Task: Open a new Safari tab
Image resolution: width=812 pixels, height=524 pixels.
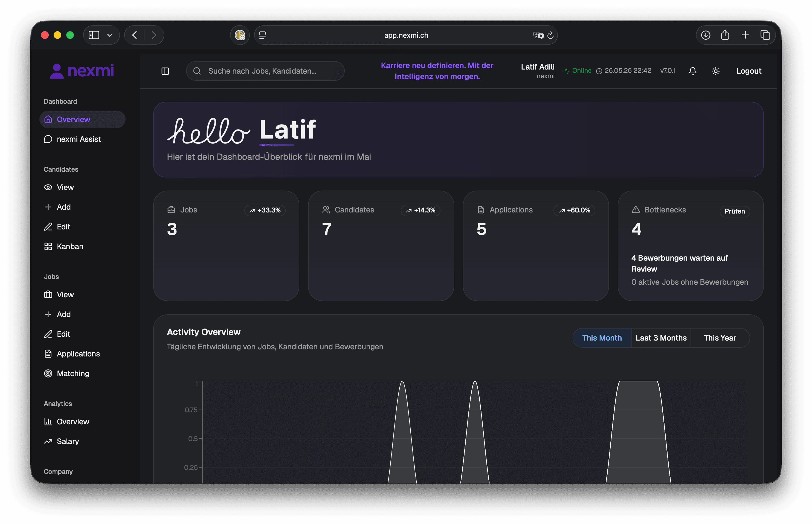Action: pos(745,35)
